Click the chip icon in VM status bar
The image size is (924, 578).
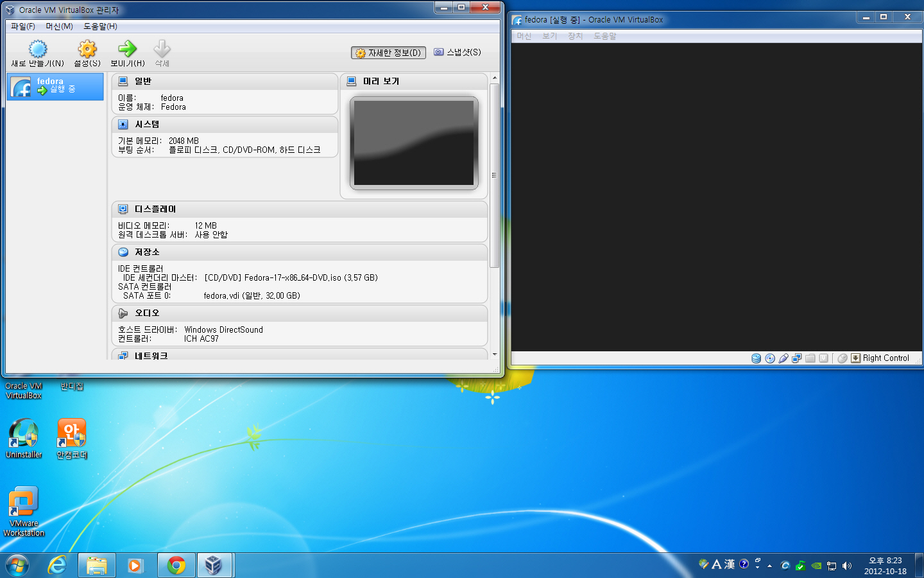(824, 358)
